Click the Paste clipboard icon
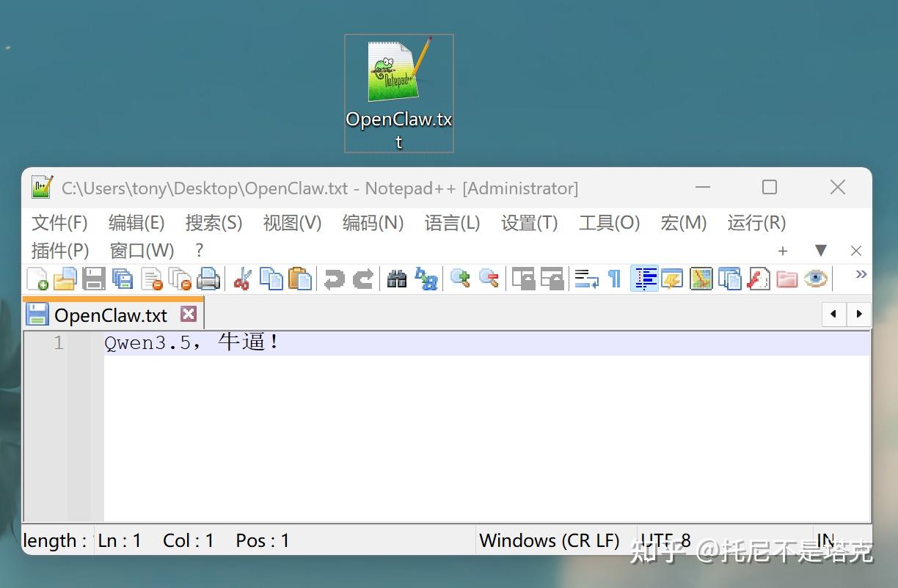The image size is (898, 588). [x=299, y=279]
